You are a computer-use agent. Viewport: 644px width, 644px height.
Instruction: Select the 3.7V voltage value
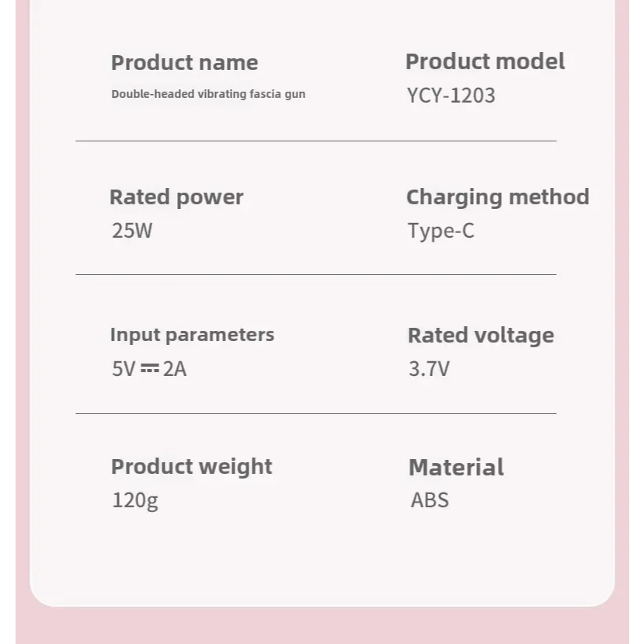[x=429, y=368]
